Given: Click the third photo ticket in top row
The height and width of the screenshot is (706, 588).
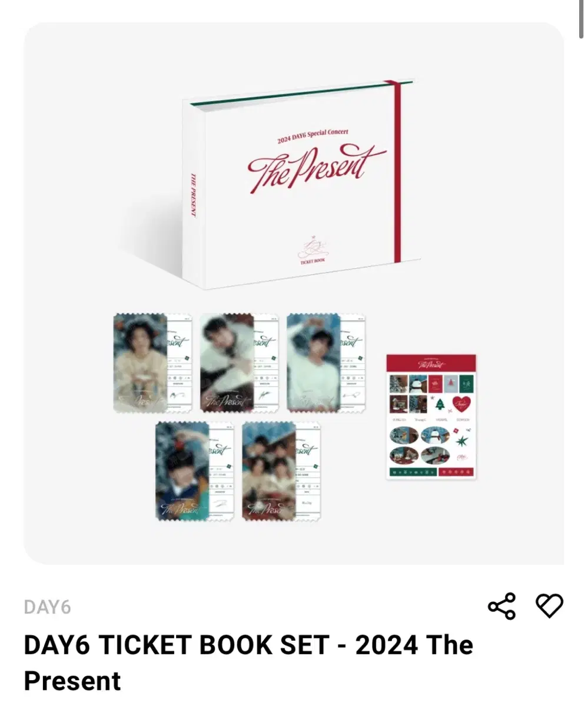Looking at the screenshot, I should tap(325, 362).
